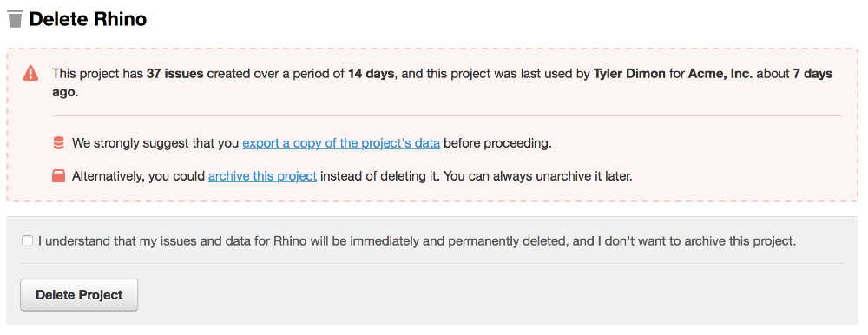The height and width of the screenshot is (335, 868).
Task: Select the database stack icon near export suggestion
Action: click(x=58, y=143)
